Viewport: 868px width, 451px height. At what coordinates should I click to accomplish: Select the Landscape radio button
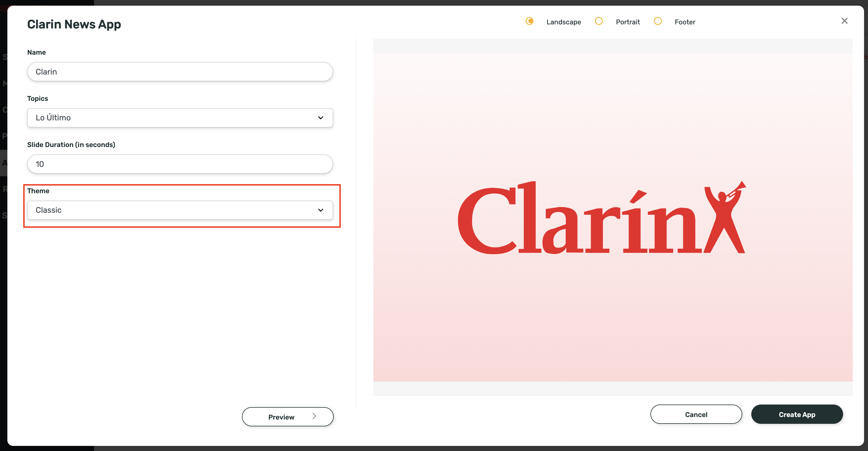coord(529,21)
